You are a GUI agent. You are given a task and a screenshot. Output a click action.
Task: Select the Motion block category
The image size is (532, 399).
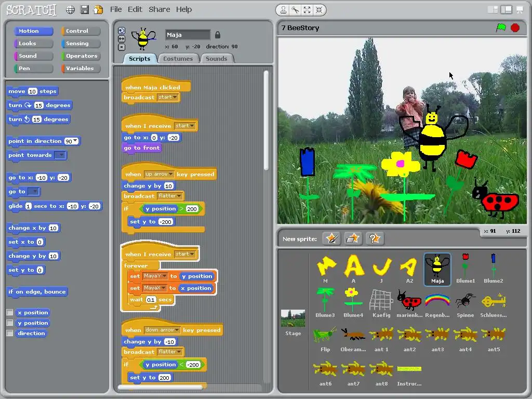pyautogui.click(x=33, y=31)
